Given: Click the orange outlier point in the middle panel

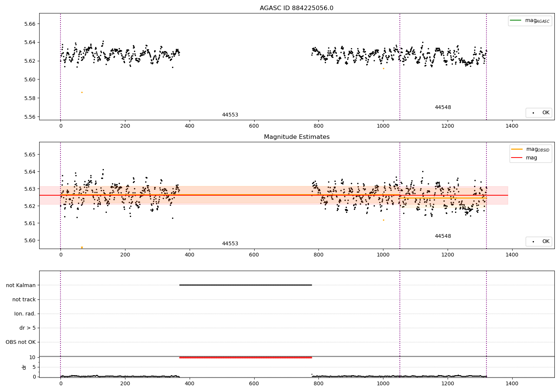Looking at the screenshot, I should pos(383,220).
